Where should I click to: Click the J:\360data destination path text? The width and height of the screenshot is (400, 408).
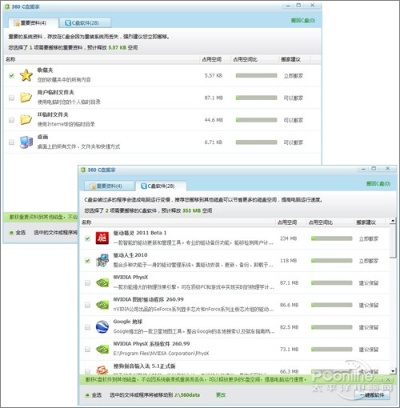point(187,395)
